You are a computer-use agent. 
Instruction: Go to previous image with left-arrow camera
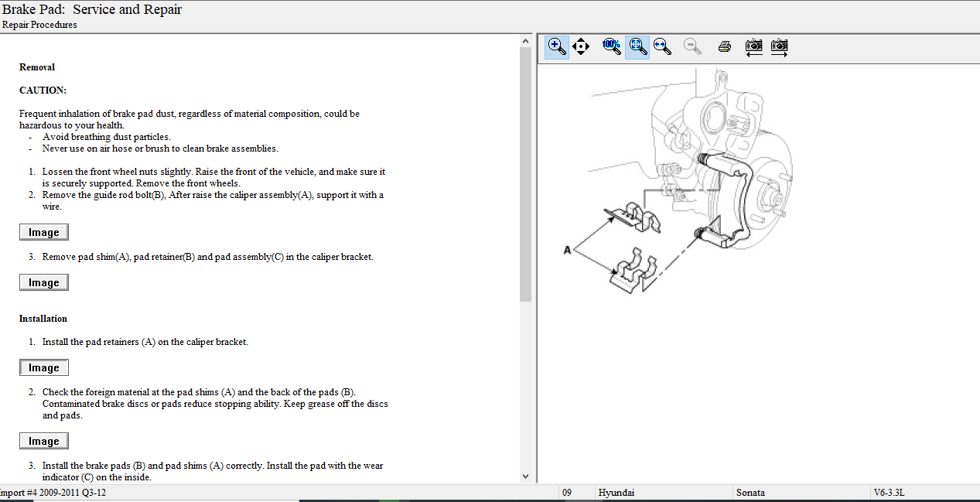click(753, 46)
